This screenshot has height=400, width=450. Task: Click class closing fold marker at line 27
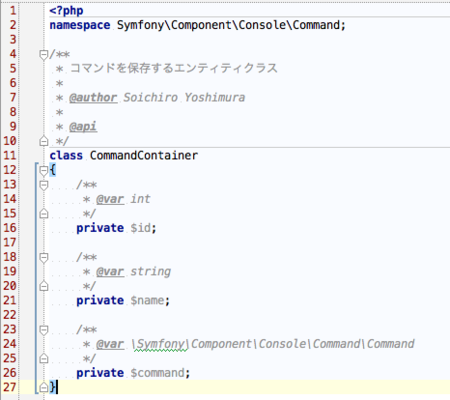point(44,387)
